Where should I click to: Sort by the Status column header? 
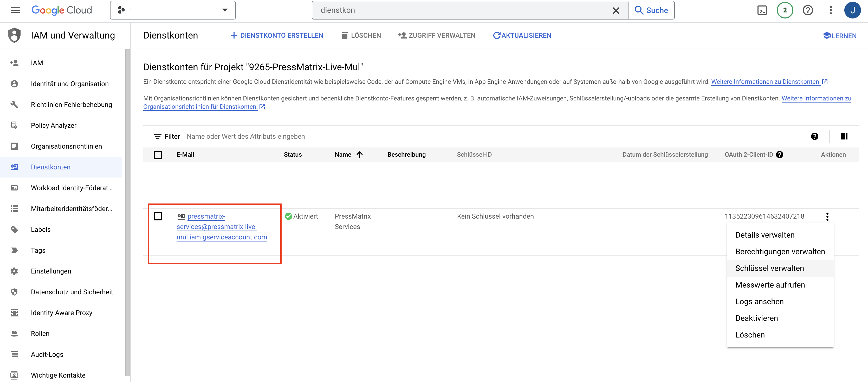click(x=293, y=155)
